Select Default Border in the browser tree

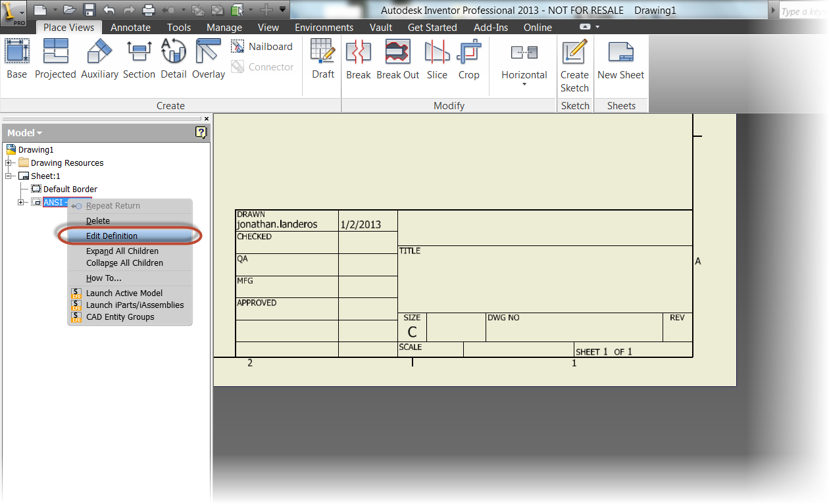tap(70, 189)
